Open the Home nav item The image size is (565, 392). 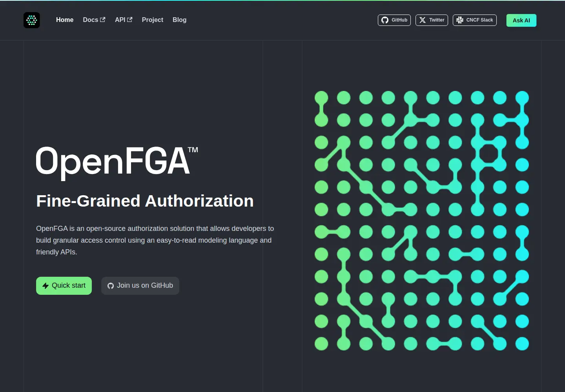pyautogui.click(x=65, y=20)
